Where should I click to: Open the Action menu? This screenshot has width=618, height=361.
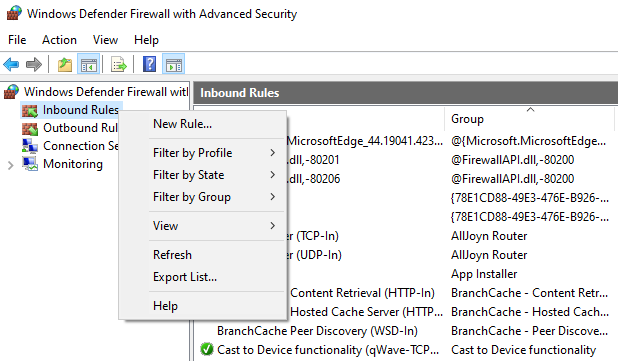pos(60,40)
